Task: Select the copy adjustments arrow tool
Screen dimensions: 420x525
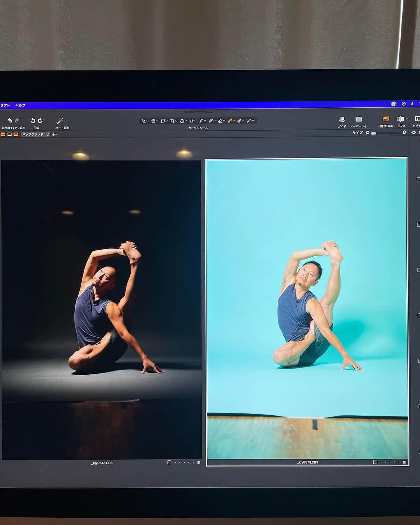Action: [x=240, y=121]
